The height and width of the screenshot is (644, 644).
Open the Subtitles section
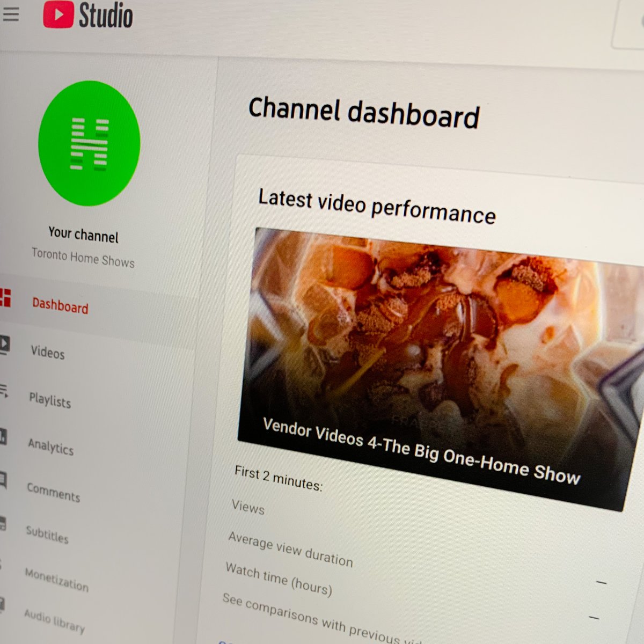pos(47,535)
